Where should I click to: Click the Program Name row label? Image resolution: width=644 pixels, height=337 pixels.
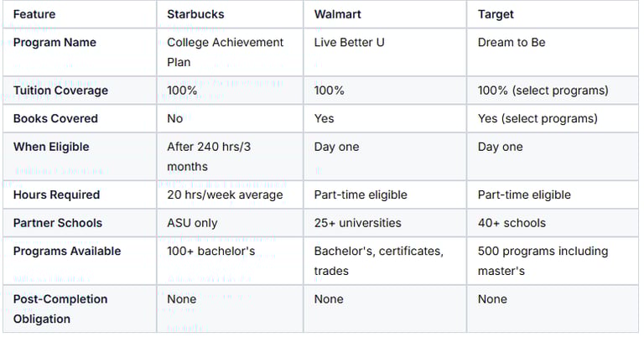tap(55, 43)
